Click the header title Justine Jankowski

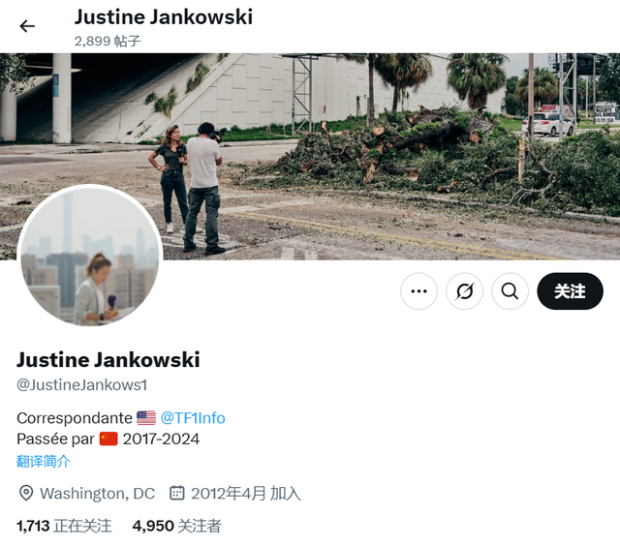(x=163, y=17)
